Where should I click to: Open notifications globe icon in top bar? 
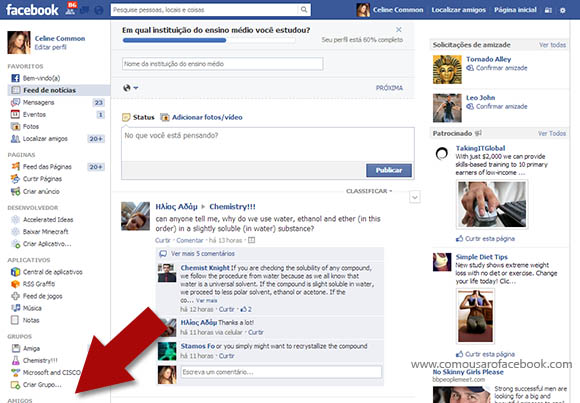[99, 10]
